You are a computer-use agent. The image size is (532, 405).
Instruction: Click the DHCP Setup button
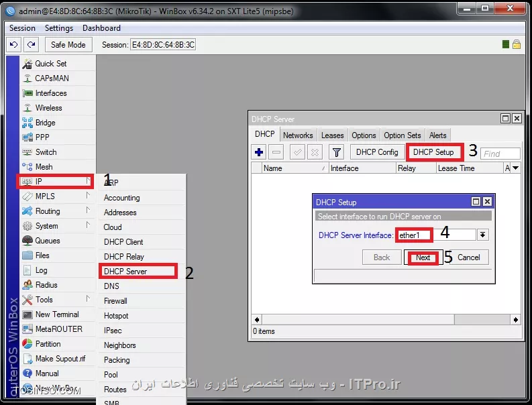click(433, 152)
